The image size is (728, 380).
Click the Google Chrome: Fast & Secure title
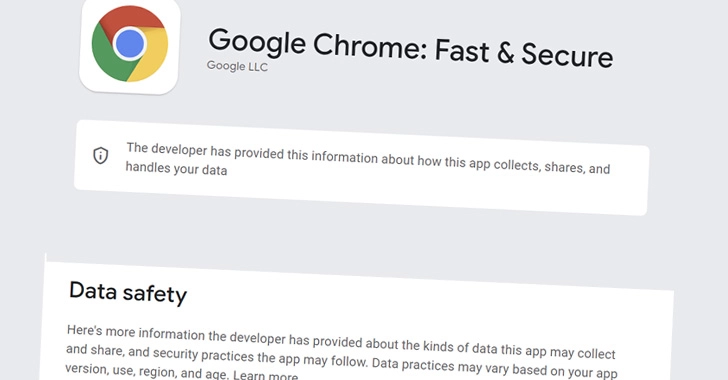click(x=410, y=49)
